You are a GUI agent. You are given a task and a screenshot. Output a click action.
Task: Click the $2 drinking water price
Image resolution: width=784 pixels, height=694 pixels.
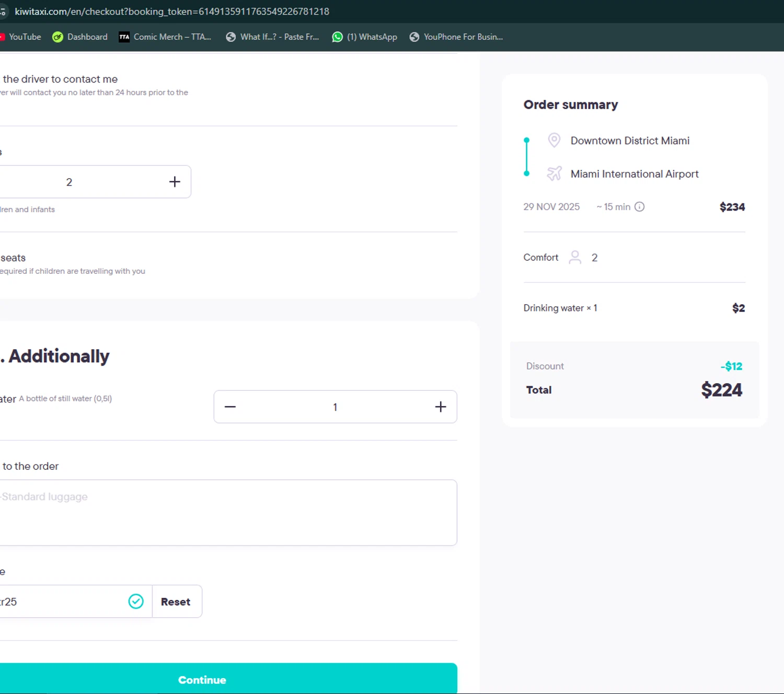[x=739, y=308]
